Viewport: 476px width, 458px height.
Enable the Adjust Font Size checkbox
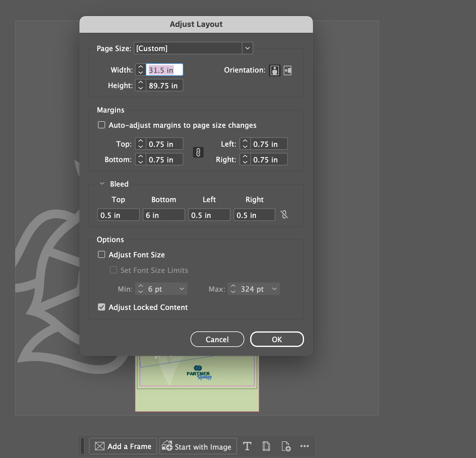tap(102, 254)
